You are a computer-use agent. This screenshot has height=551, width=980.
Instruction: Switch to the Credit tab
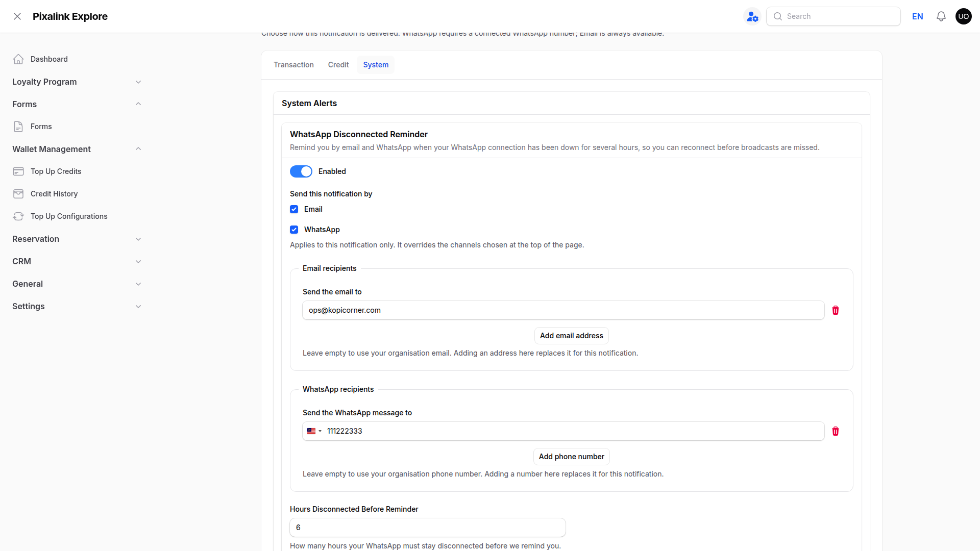(338, 65)
